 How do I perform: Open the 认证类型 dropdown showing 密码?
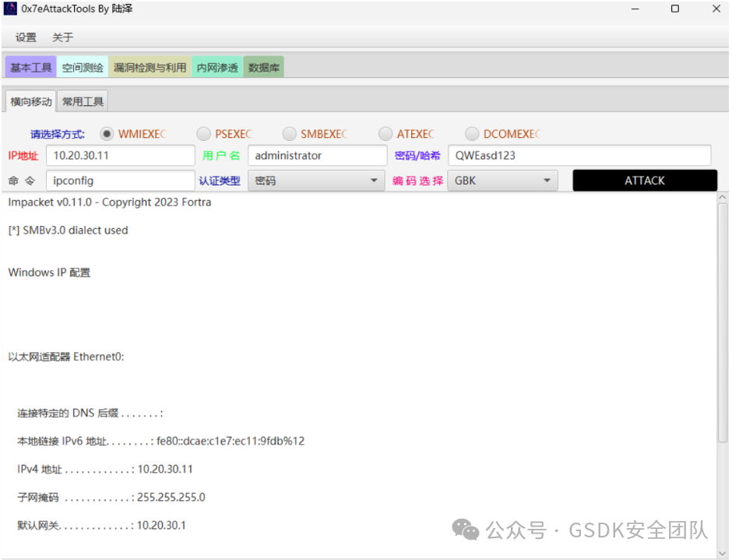pos(316,181)
